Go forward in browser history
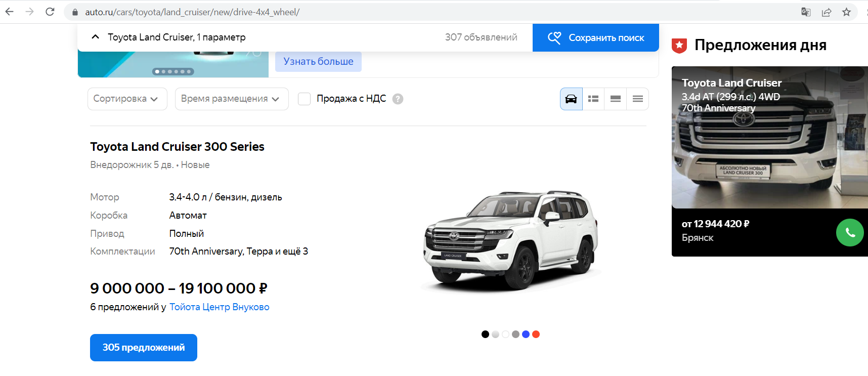This screenshot has height=376, width=868. click(30, 12)
